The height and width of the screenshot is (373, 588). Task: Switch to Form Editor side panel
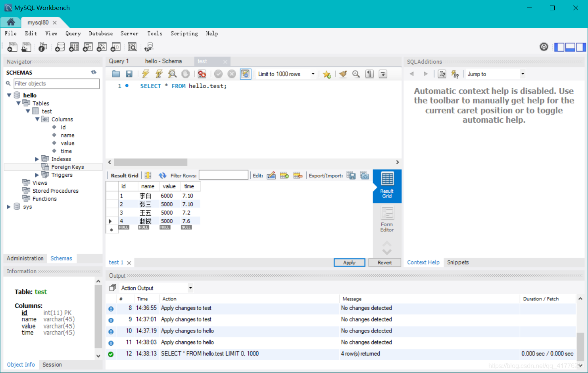coord(387,219)
